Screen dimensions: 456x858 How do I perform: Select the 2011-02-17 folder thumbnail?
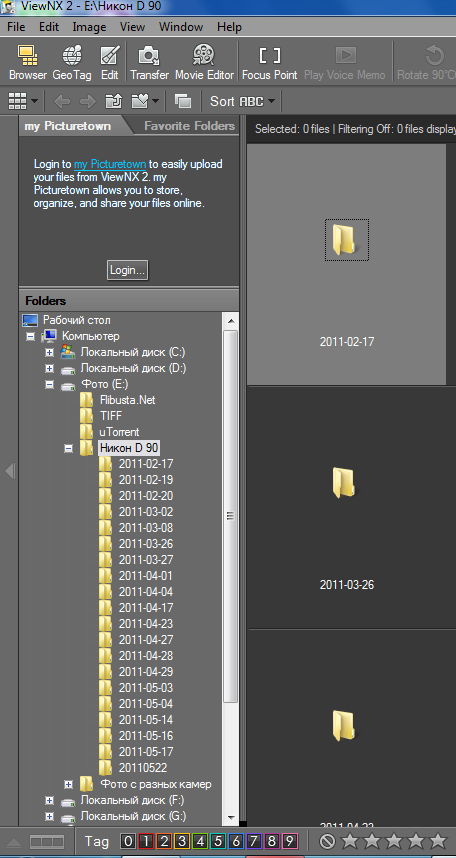(347, 264)
